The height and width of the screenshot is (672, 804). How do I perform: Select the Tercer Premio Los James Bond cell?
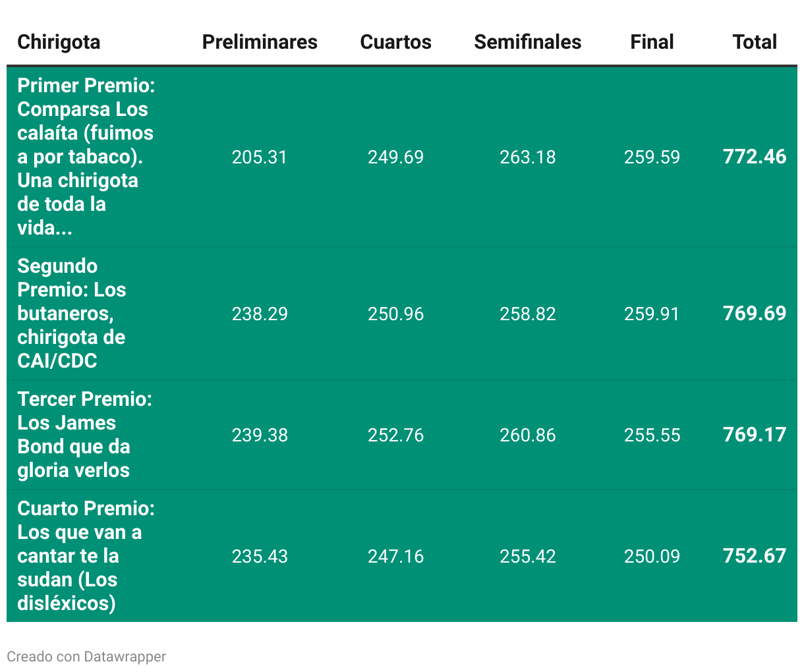(x=84, y=435)
